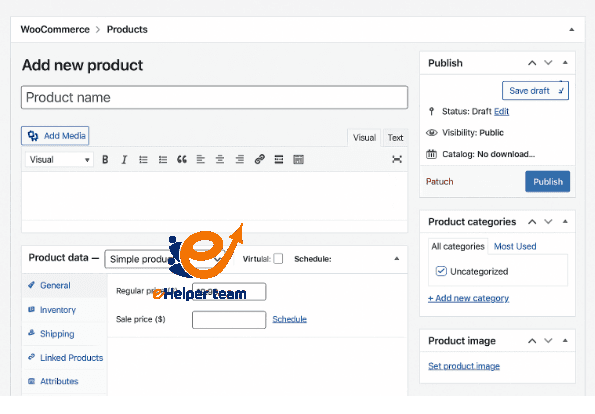Click the blue Publish button
The width and height of the screenshot is (595, 414).
point(548,181)
